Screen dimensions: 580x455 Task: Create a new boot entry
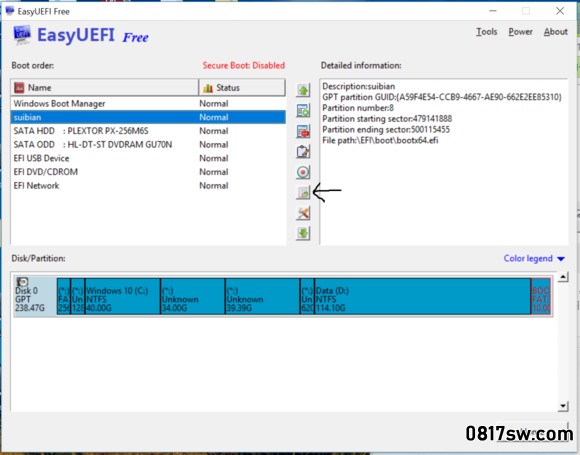(303, 110)
